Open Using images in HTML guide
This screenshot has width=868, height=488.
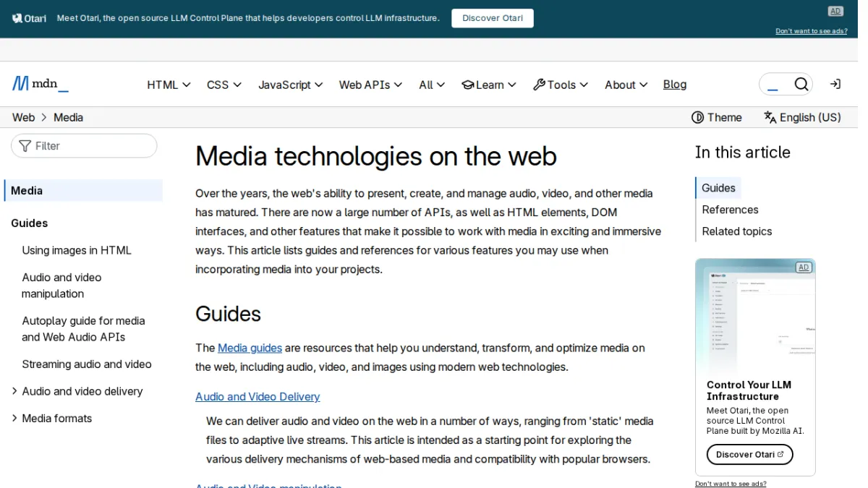77,250
